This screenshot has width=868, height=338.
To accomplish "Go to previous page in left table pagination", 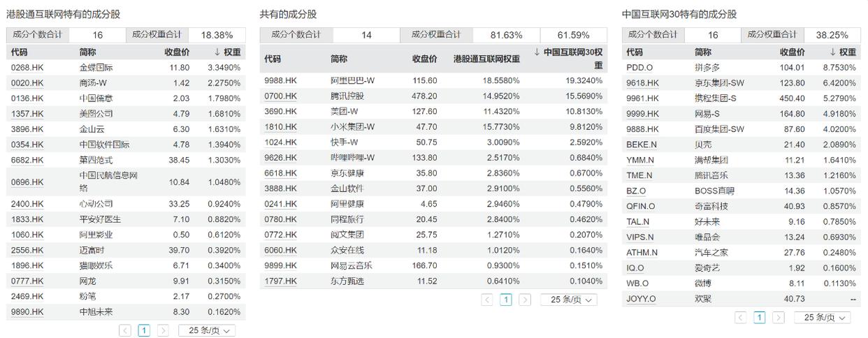I will point(125,330).
